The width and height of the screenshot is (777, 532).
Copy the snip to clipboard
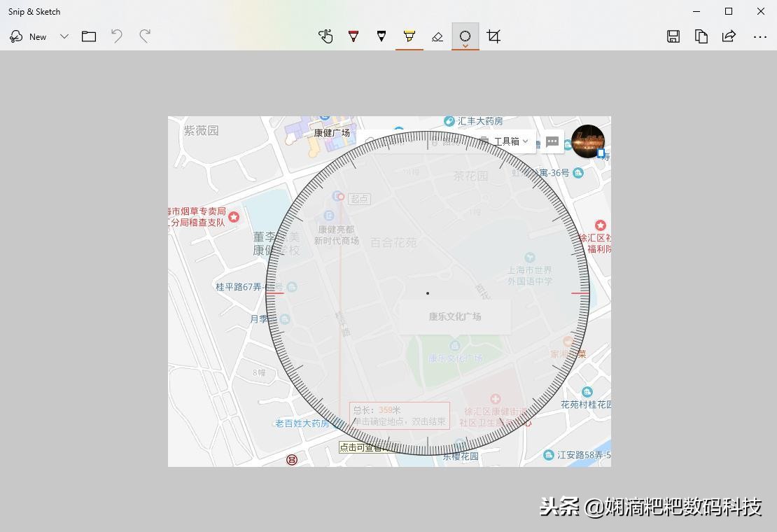coord(701,36)
